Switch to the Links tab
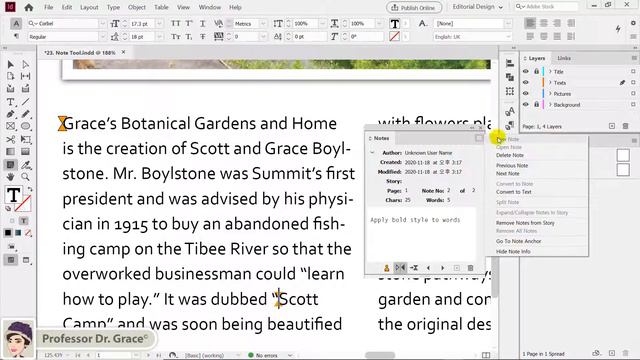The height and width of the screenshot is (360, 640). coord(564,58)
